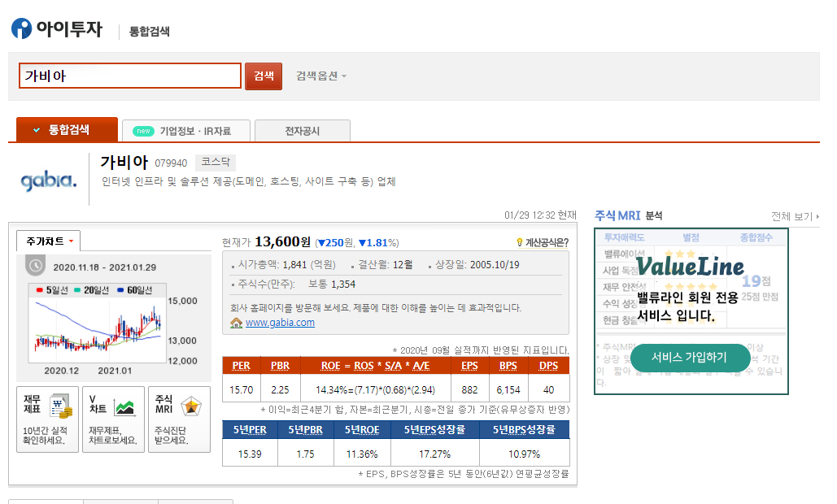Click the 코스닥 market badge
This screenshot has height=504, width=837.
216,162
